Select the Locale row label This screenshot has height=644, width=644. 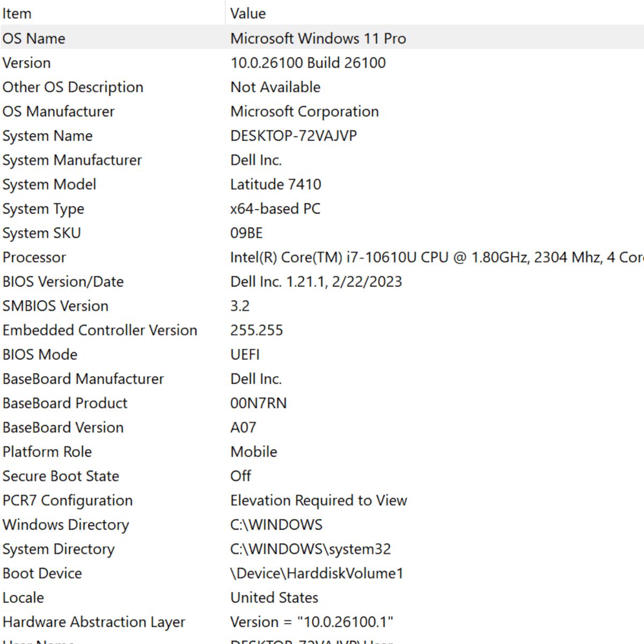[x=23, y=598]
